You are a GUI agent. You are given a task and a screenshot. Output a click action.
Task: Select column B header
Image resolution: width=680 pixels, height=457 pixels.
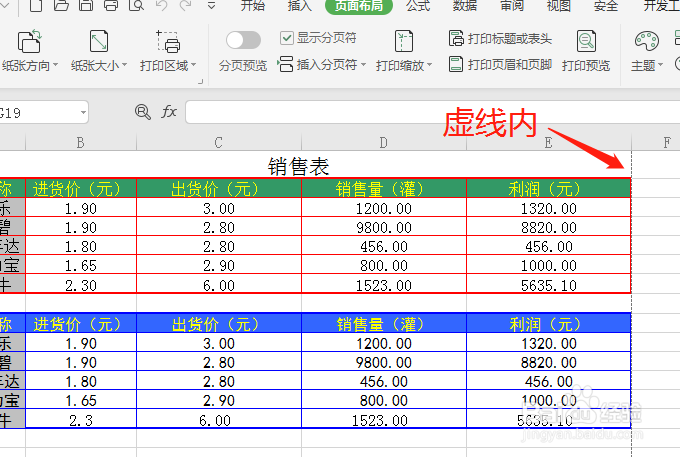tap(81, 142)
